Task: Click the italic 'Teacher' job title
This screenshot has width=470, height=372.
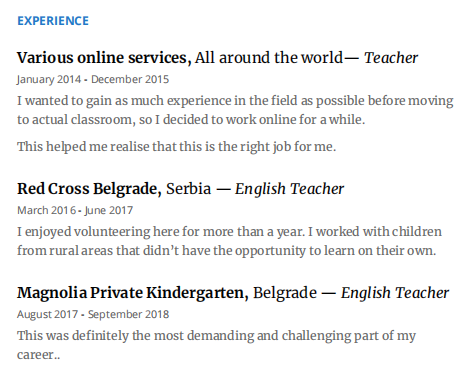Action: point(391,58)
